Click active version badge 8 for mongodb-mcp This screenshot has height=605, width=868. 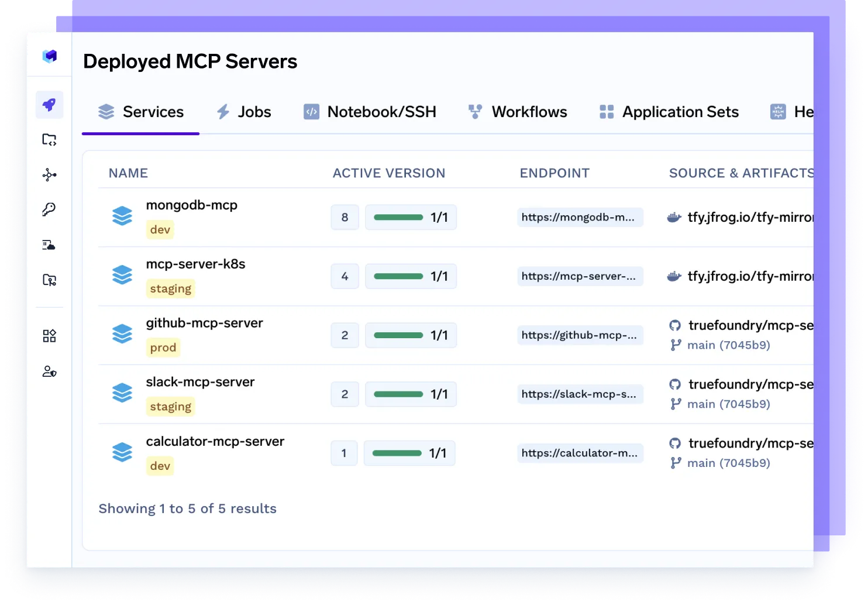click(x=345, y=217)
